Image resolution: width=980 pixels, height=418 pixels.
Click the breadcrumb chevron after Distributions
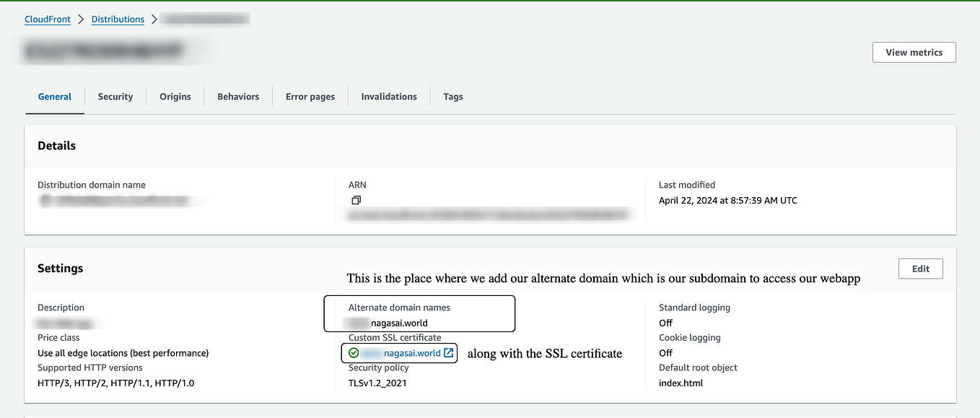click(154, 19)
